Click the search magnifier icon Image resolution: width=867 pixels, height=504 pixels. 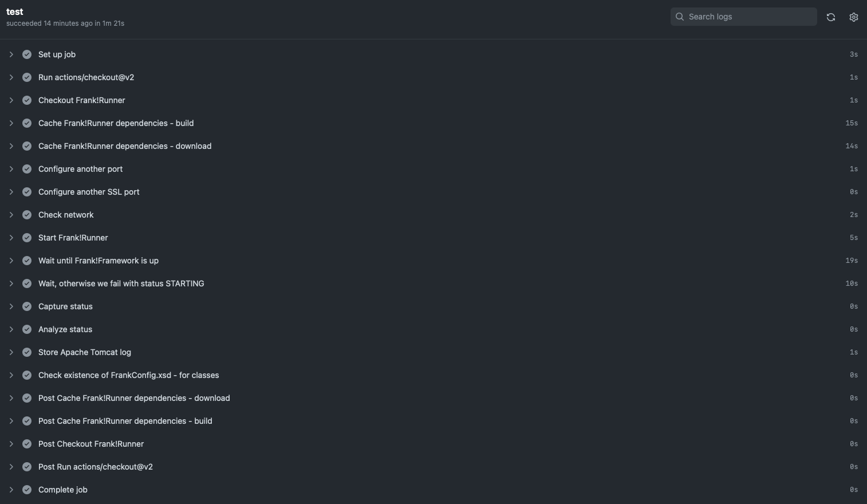[x=680, y=17]
